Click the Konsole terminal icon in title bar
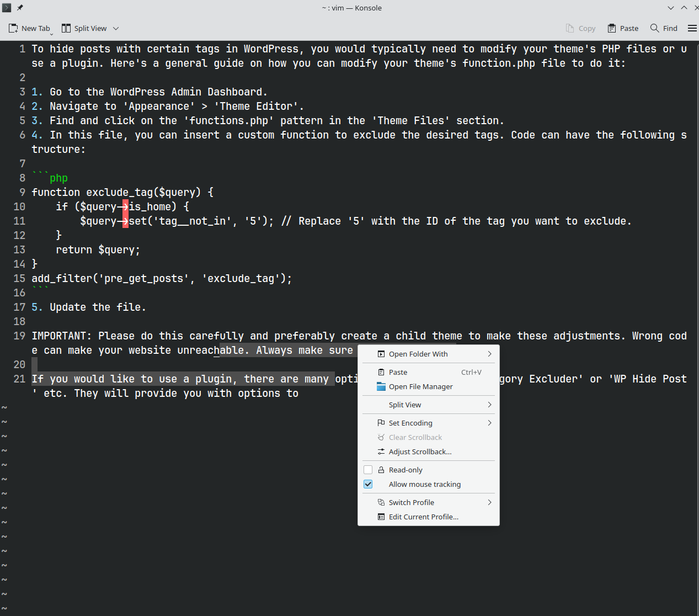Screen dimensions: 699x616 [7, 8]
